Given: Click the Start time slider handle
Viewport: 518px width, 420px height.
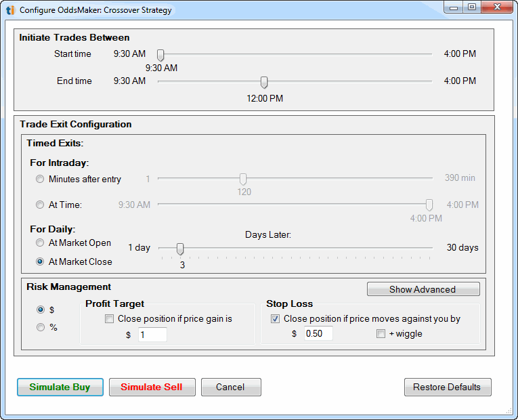Looking at the screenshot, I should [x=160, y=55].
